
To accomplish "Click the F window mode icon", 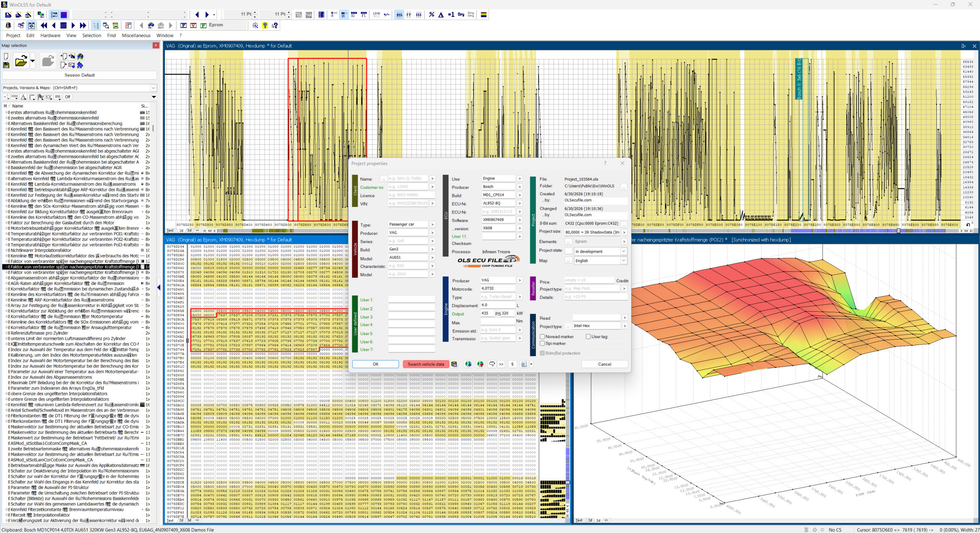I will click(183, 25).
